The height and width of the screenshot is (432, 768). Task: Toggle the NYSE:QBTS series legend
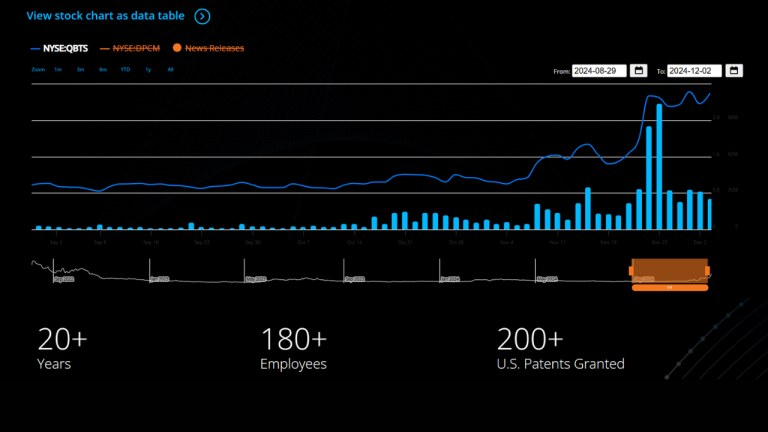[x=61, y=48]
